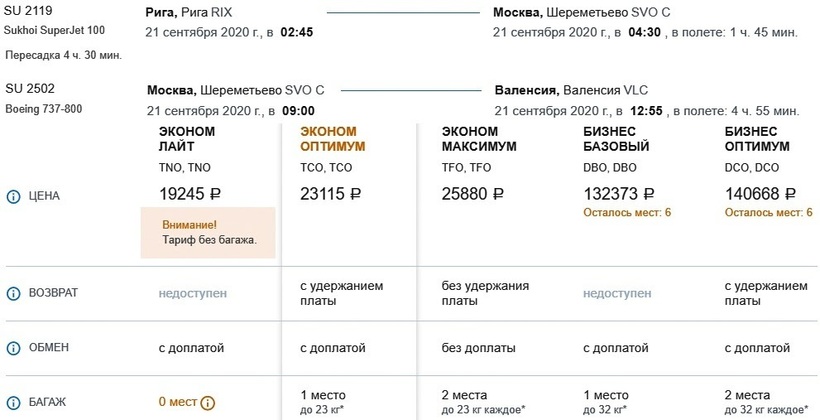Click the info icon after "0 мест"
The width and height of the screenshot is (820, 420).
(x=208, y=403)
